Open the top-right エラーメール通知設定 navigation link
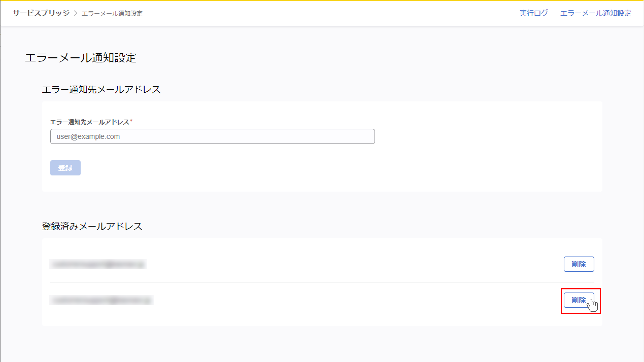Screen dimensions: 644x362 coord(595,13)
